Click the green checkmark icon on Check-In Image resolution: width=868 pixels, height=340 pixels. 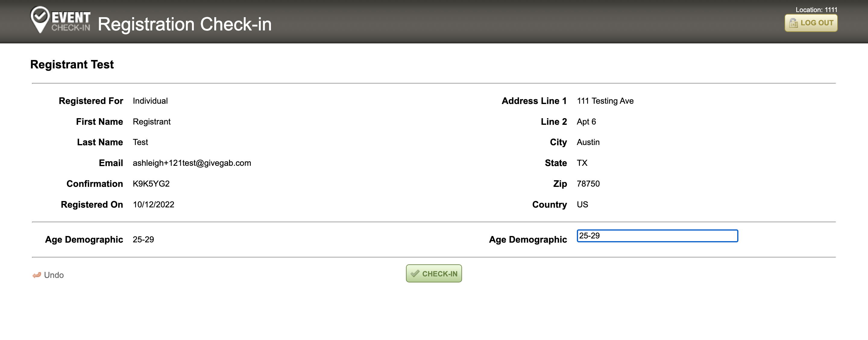tap(415, 274)
